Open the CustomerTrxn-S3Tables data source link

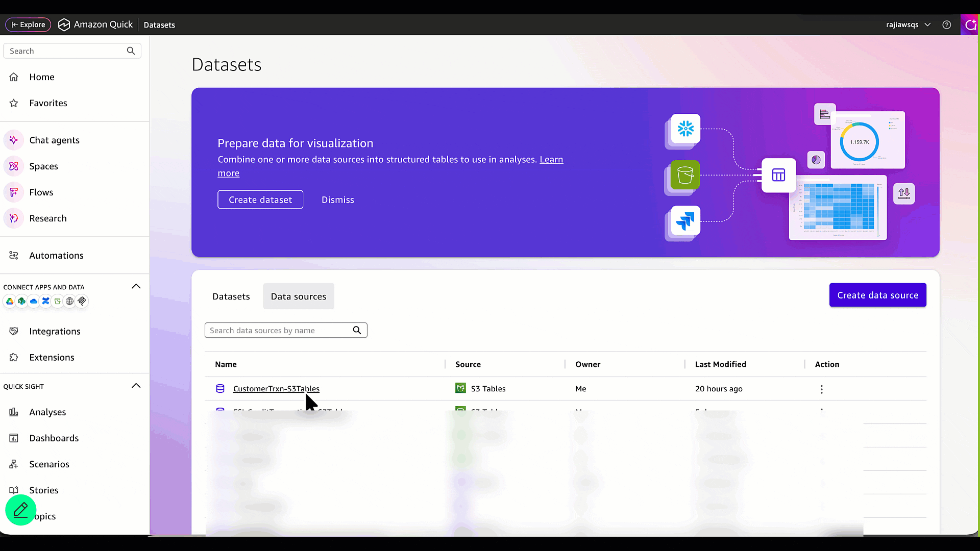[276, 388]
